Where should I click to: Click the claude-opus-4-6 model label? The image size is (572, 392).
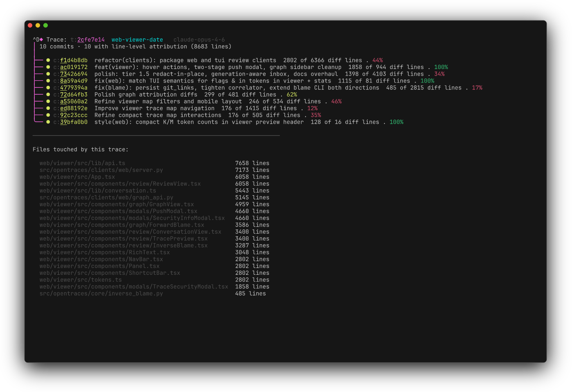(x=199, y=40)
